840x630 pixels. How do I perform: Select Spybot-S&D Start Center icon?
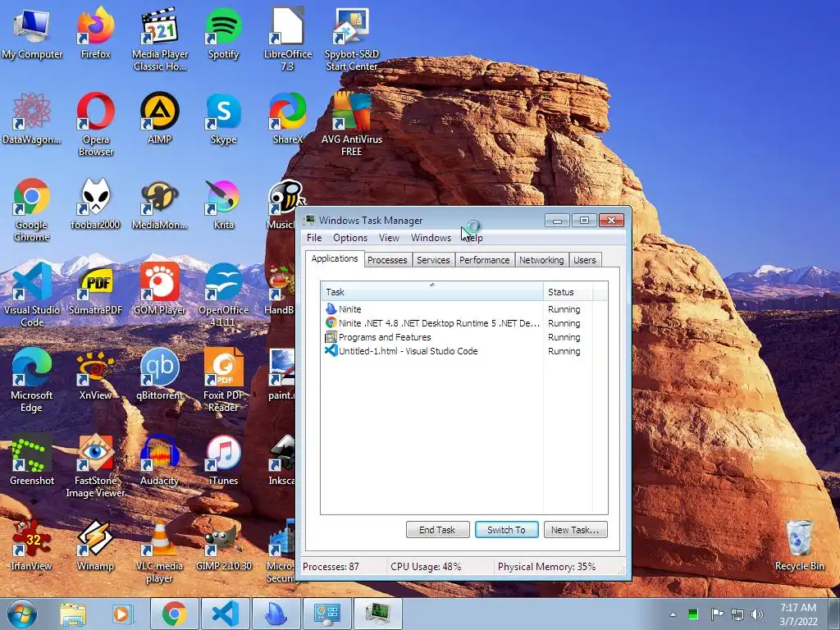[x=351, y=39]
